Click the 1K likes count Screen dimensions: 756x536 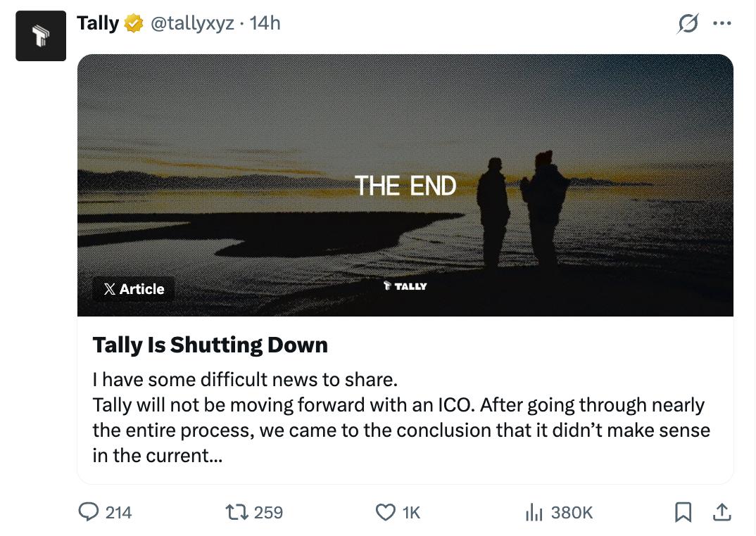[410, 513]
